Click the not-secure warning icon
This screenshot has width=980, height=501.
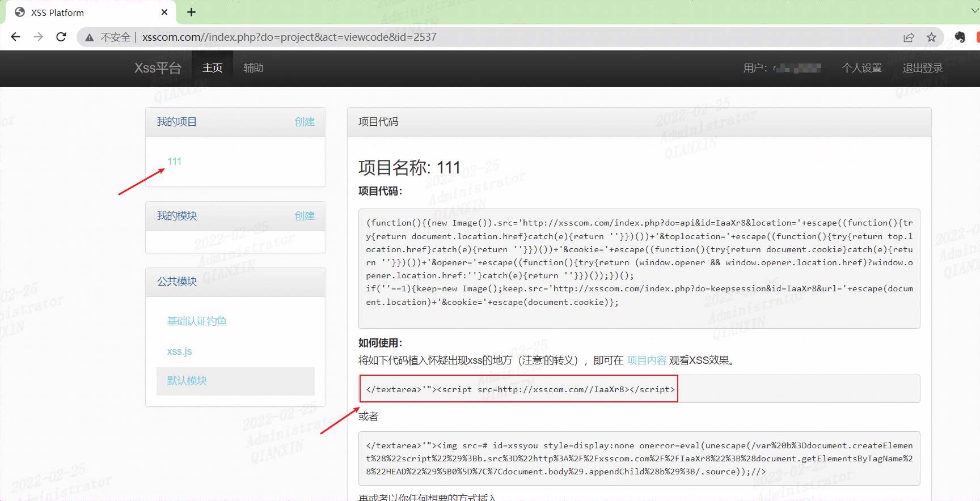(90, 37)
